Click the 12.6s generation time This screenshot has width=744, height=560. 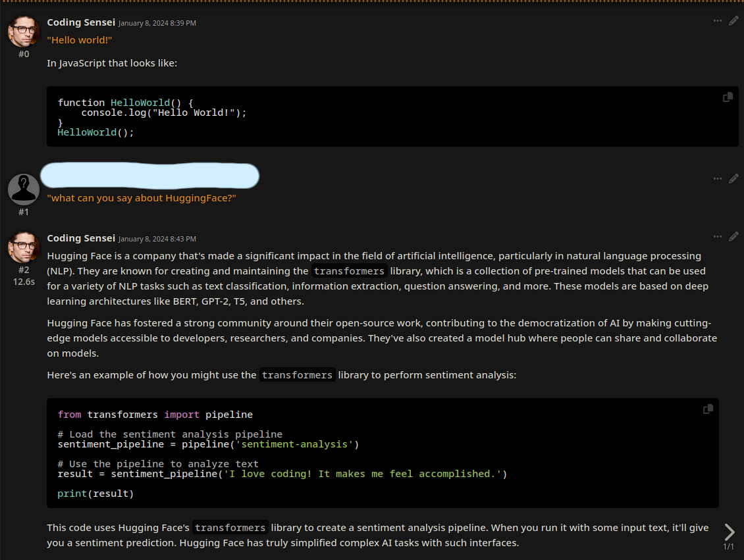(24, 282)
